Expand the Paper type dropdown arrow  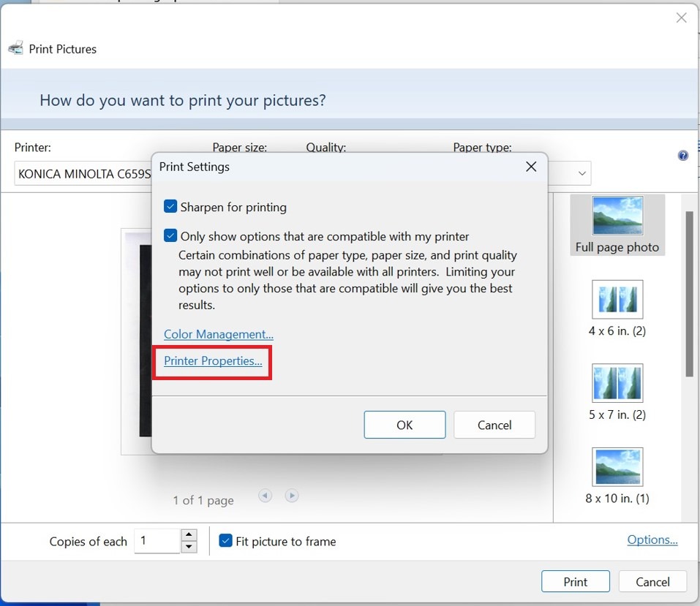pos(582,174)
